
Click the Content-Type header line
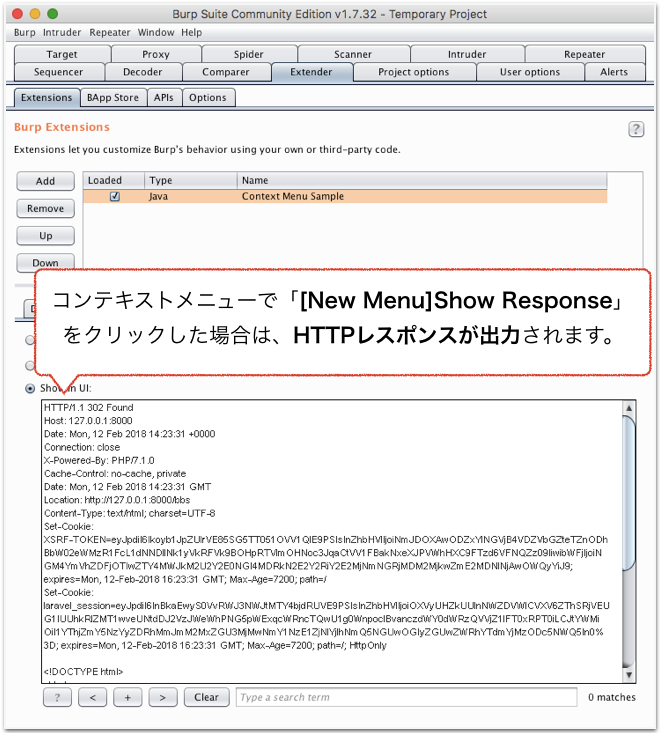point(129,513)
